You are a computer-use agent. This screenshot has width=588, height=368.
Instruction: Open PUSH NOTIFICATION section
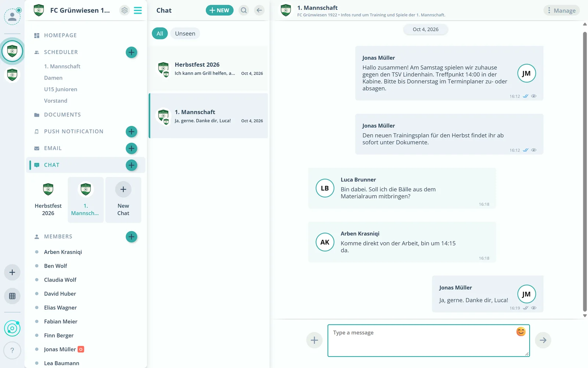[x=74, y=131]
